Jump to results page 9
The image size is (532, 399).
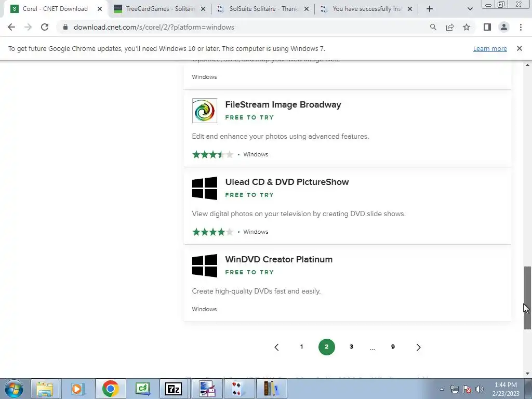(393, 347)
